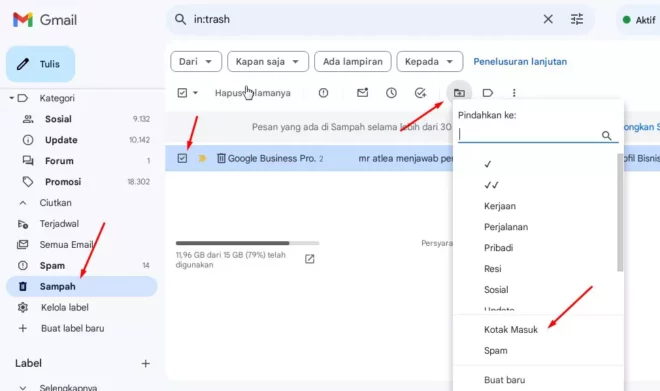Select the double checkmark label option
The image size is (660, 391).
492,185
